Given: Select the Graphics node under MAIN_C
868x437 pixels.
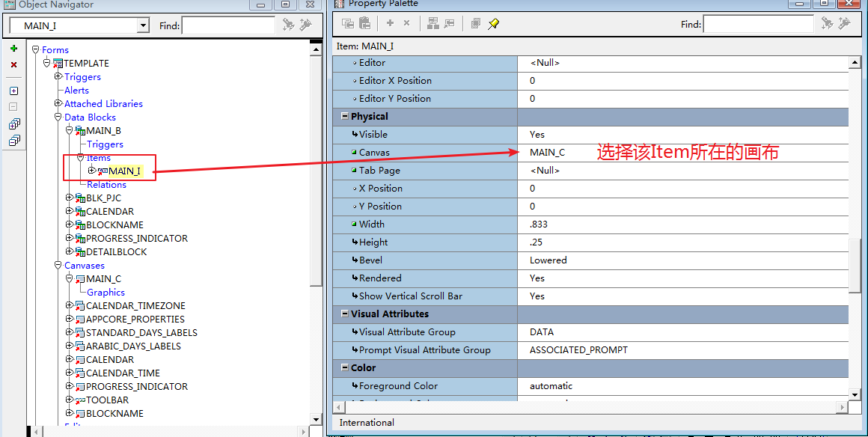Looking at the screenshot, I should pyautogui.click(x=106, y=293).
